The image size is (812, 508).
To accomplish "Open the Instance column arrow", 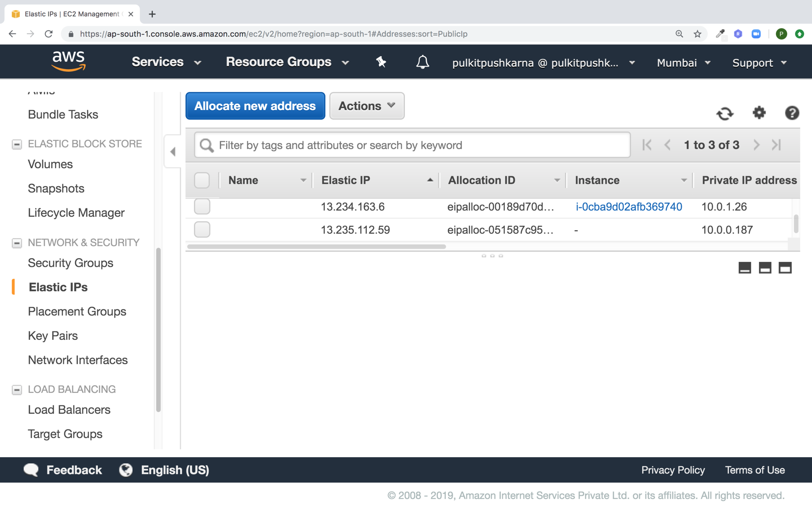I will click(x=684, y=181).
